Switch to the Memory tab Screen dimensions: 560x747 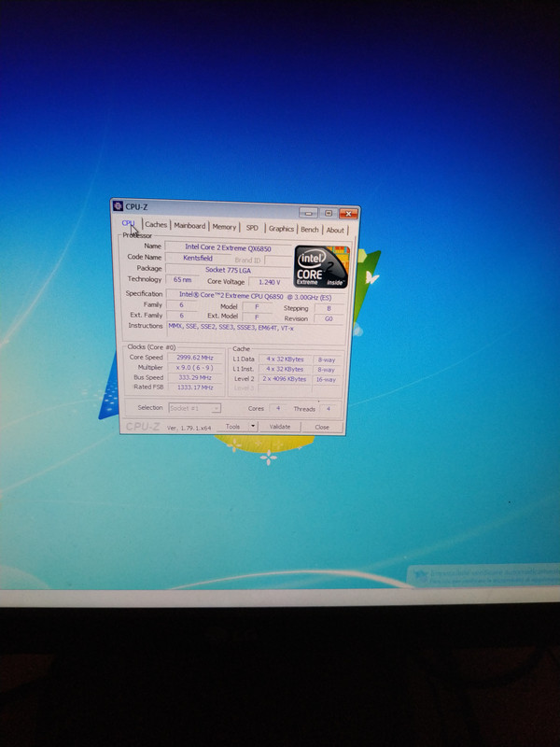pyautogui.click(x=224, y=227)
